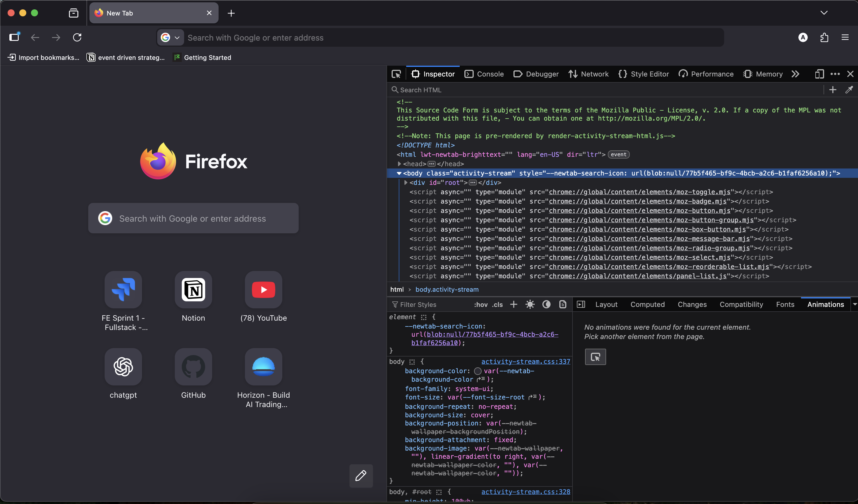Viewport: 858px width, 504px height.
Task: Open the Firefox hamburger application menu
Action: pos(845,37)
